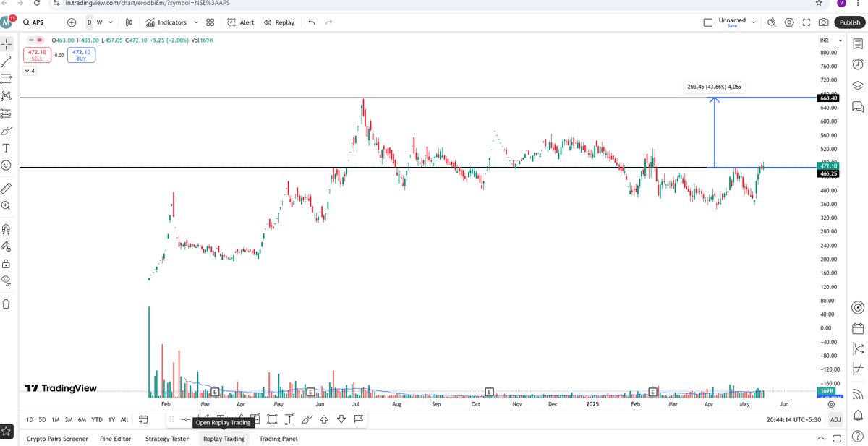
Task: Tick the Unnamed layout checkbox square
Action: [x=708, y=22]
